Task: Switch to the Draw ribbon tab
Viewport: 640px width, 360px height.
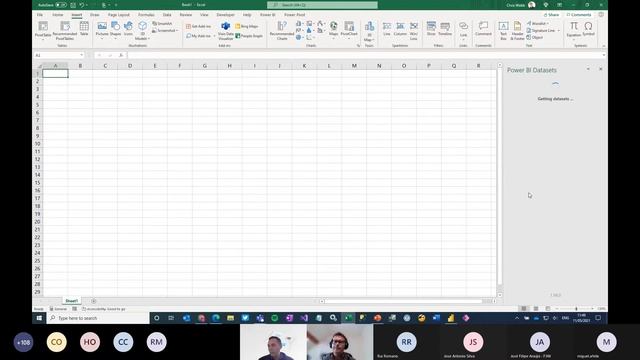Action: [x=95, y=15]
